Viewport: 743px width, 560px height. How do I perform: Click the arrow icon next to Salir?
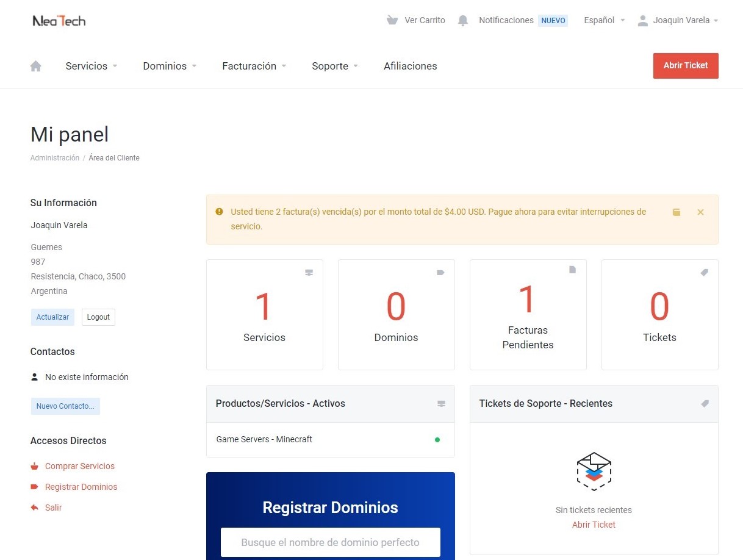[x=35, y=508]
